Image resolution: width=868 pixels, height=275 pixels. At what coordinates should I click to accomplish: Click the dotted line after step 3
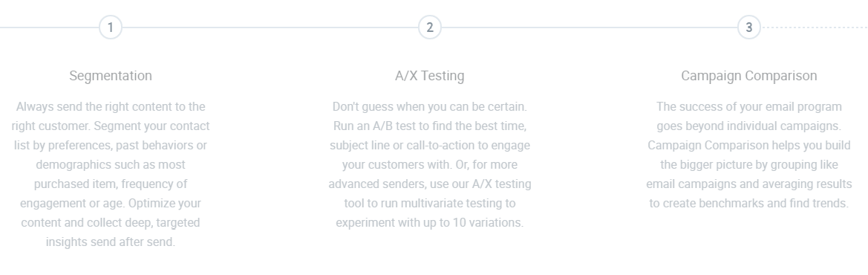point(815,27)
